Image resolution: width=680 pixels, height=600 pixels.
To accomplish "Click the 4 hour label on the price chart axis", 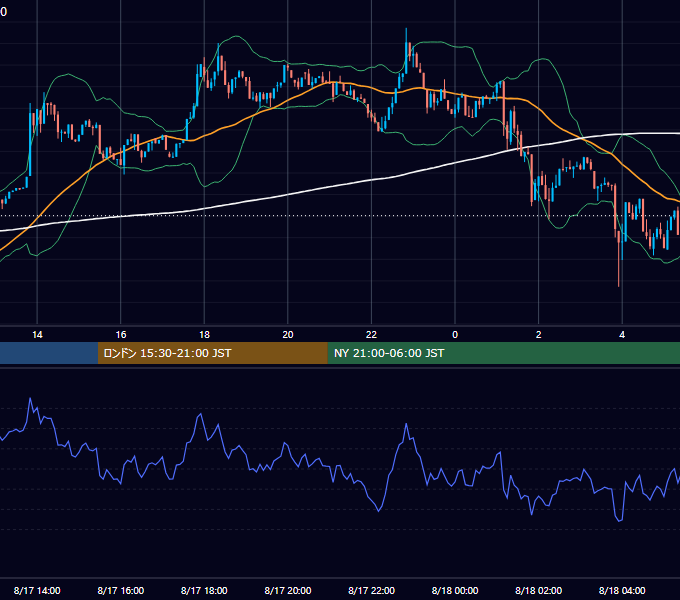I will coord(622,335).
